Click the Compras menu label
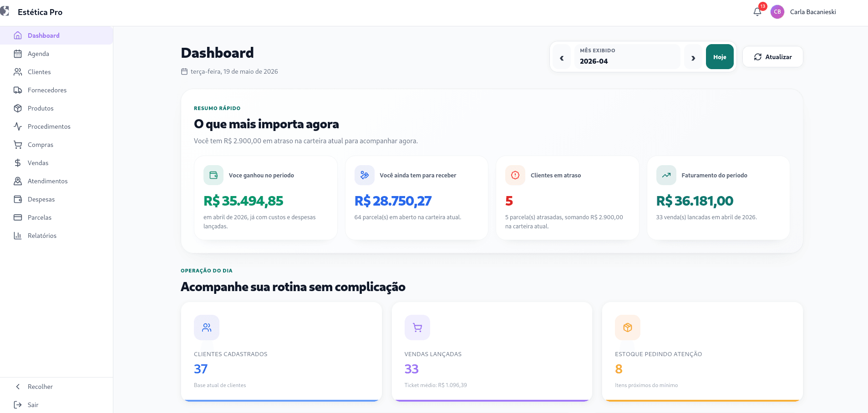This screenshot has height=413, width=868. (x=41, y=145)
